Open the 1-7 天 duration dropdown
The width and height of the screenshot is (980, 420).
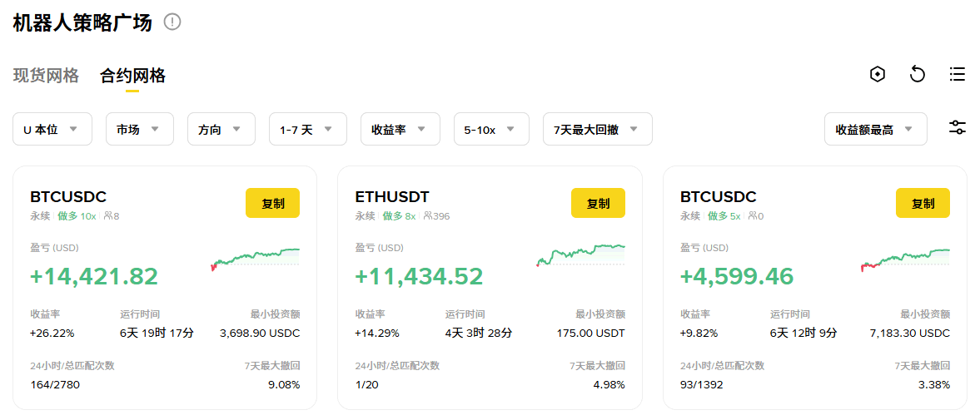[306, 129]
